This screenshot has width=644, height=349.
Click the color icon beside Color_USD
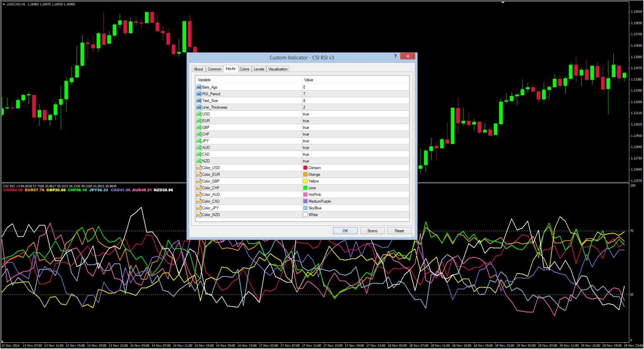click(x=198, y=167)
